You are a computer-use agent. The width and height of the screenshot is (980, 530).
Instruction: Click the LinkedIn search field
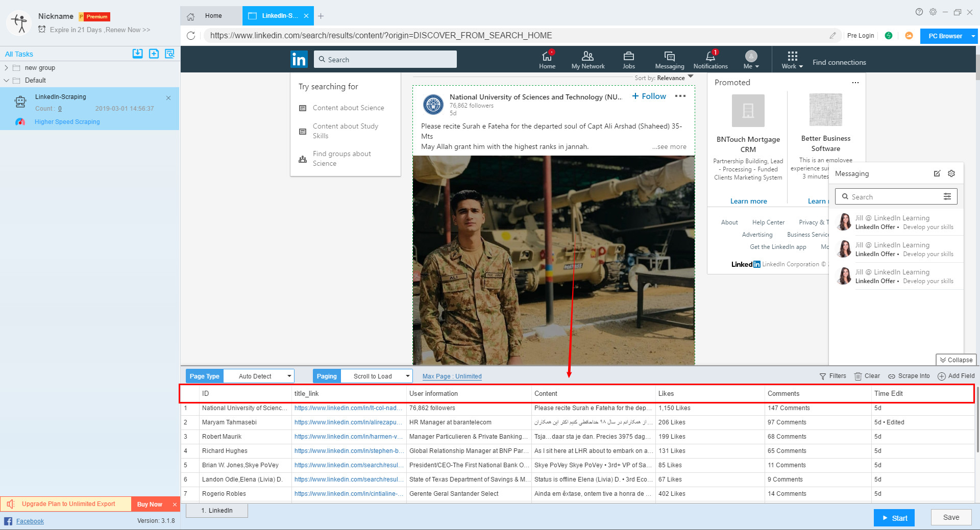385,59
